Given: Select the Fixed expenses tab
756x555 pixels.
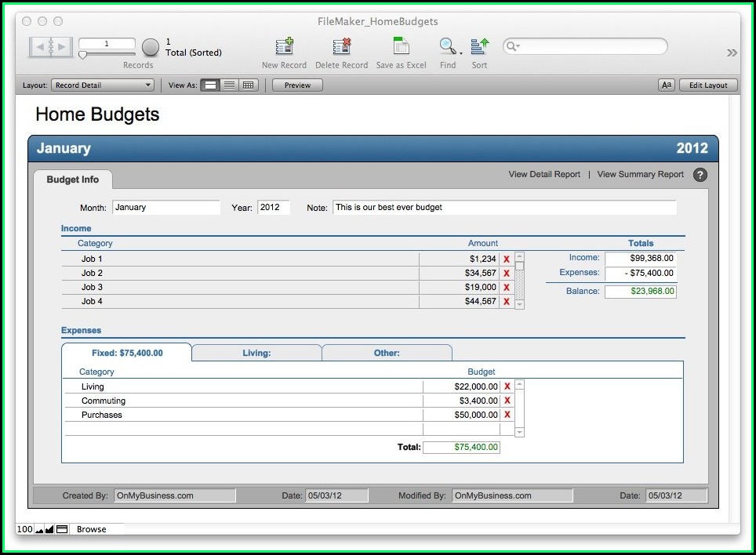Looking at the screenshot, I should (127, 353).
